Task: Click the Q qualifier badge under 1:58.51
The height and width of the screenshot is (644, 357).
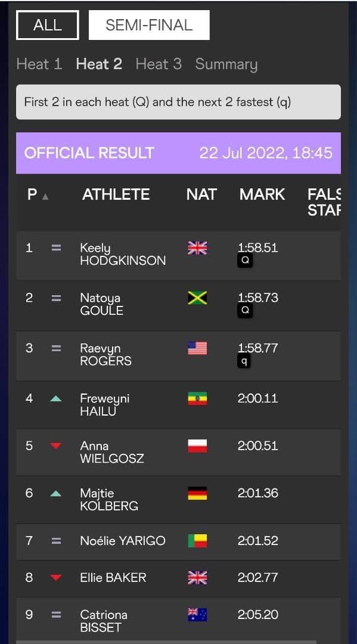Action: click(245, 261)
